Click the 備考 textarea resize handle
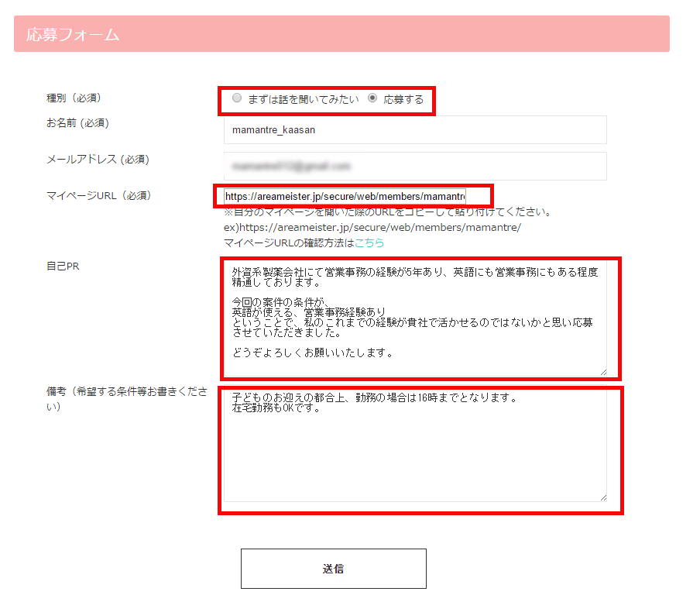Viewport: 700px width, 602px height. [x=602, y=497]
